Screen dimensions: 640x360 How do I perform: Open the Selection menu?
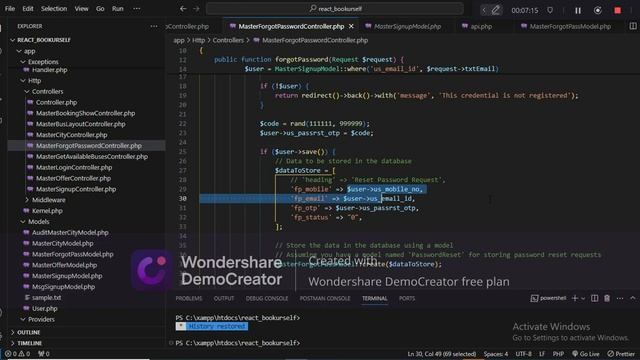click(x=53, y=9)
